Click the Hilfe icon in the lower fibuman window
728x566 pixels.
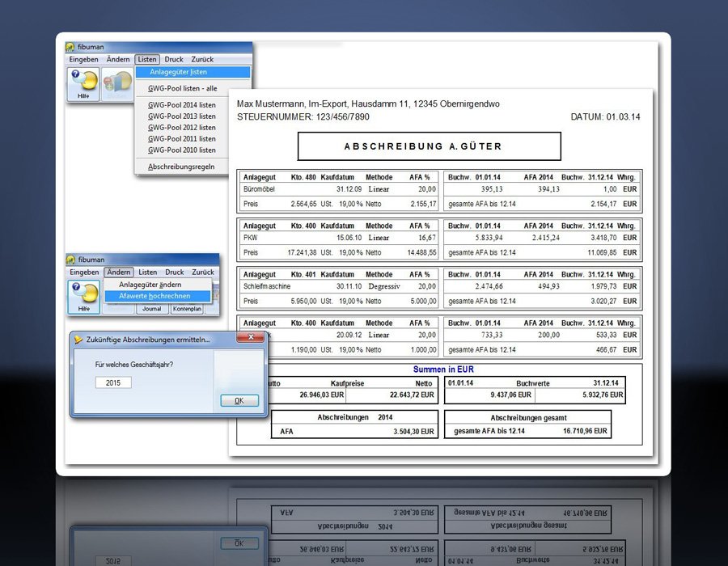tap(83, 297)
